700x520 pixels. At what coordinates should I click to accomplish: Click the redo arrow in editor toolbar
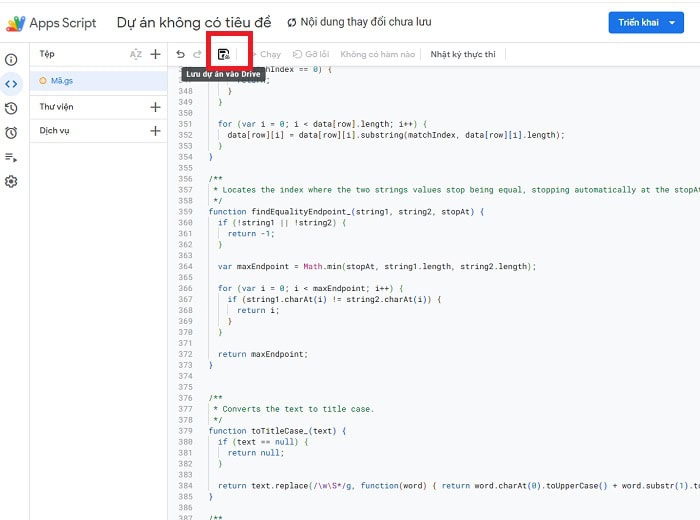tap(197, 54)
